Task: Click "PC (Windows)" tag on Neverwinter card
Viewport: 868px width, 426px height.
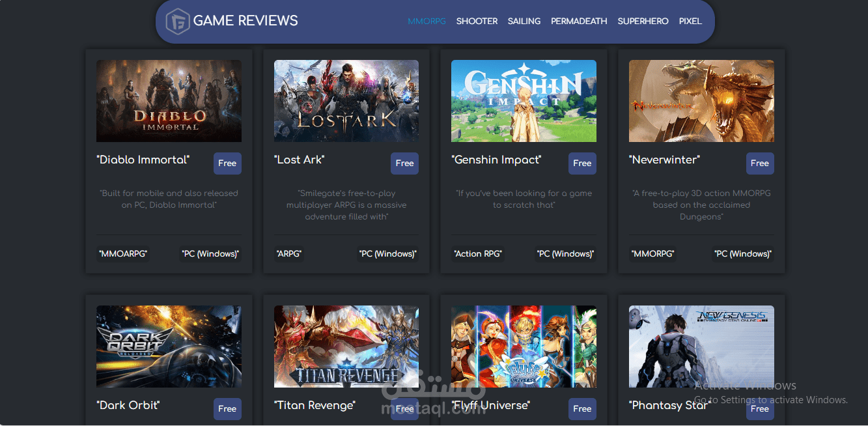Action: pos(743,254)
